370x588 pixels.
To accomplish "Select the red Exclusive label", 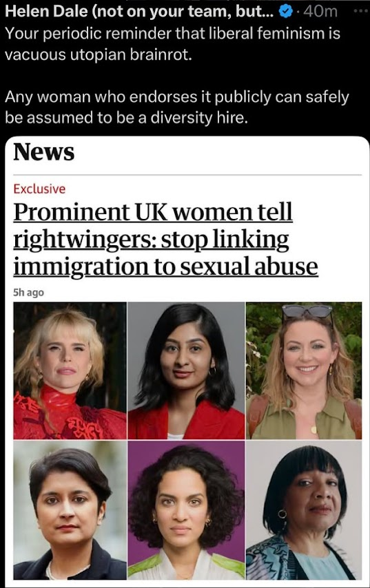I will point(39,189).
